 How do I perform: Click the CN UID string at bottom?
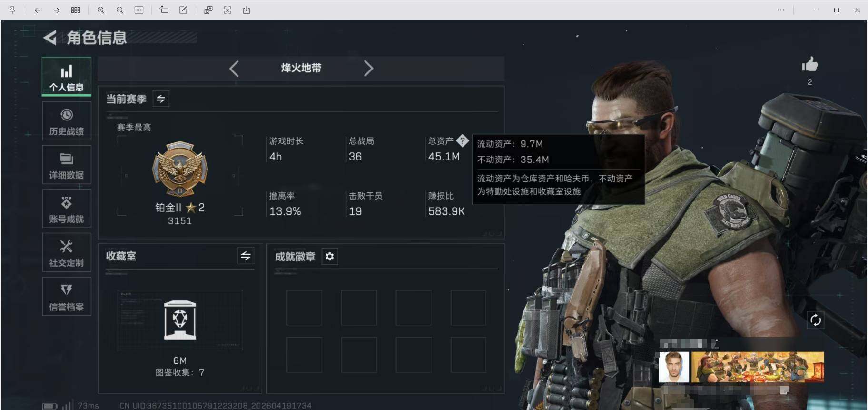tap(215, 406)
